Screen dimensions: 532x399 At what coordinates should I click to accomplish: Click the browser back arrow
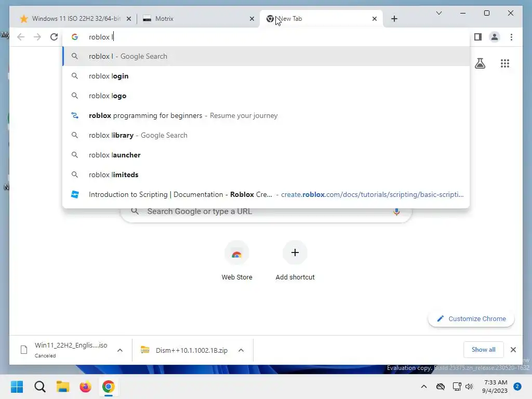(21, 37)
